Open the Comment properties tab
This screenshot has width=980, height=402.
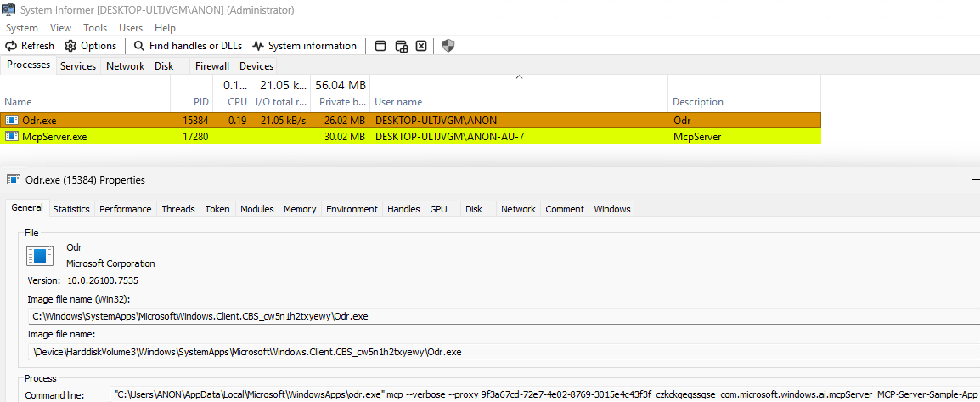click(x=565, y=209)
